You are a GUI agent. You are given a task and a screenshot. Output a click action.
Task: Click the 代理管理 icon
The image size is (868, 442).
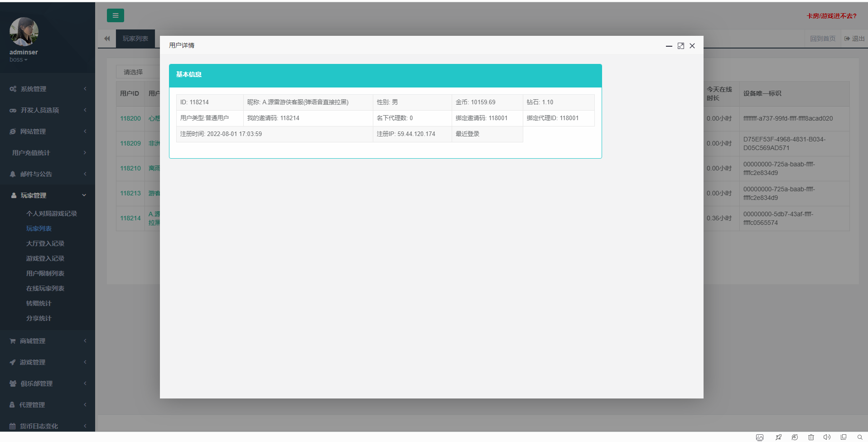pyautogui.click(x=12, y=405)
